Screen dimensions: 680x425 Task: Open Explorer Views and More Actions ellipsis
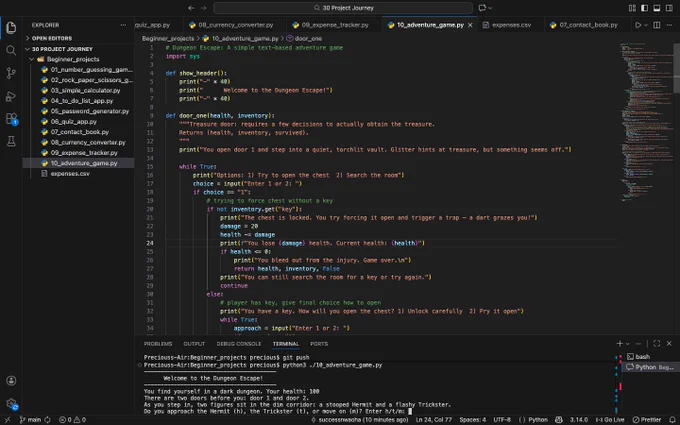(124, 25)
